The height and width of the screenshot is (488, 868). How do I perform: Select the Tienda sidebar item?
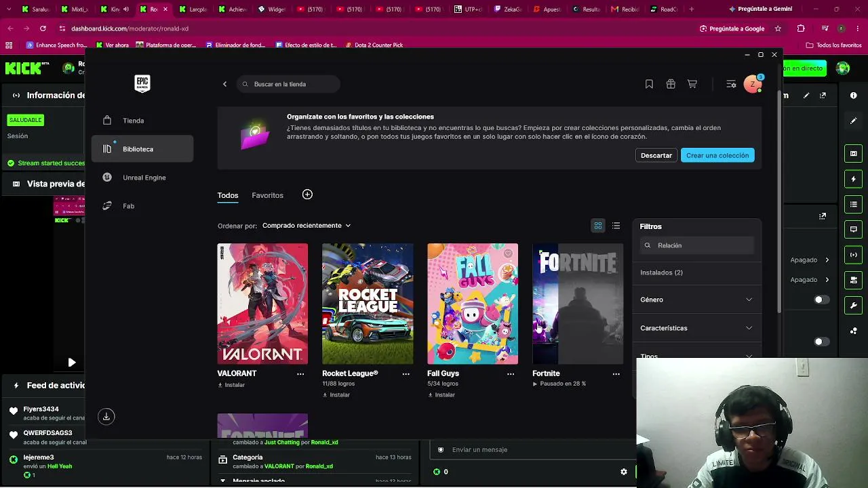tap(142, 121)
